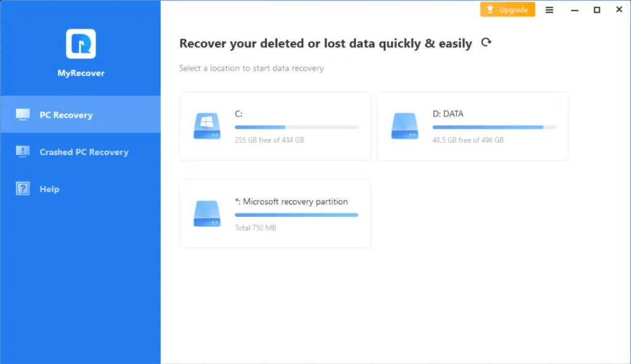This screenshot has height=364, width=631.
Task: Click the recovery partition usage bar
Action: (x=296, y=215)
